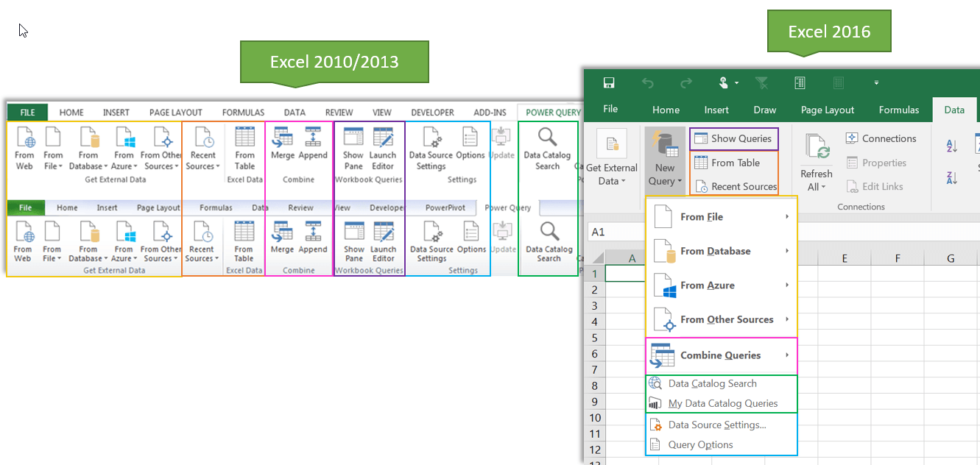Click Merge icon in upper ribbon
This screenshot has height=465, width=980.
282,138
